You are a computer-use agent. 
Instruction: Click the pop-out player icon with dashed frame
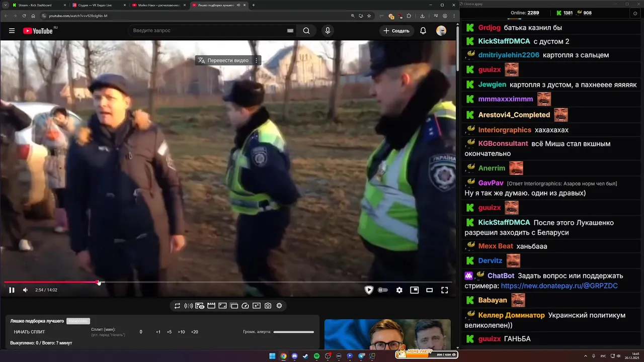pyautogui.click(x=234, y=306)
